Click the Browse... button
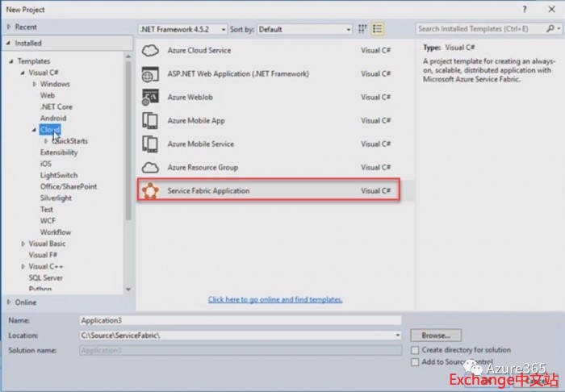Viewport: 565px width, 392px height. [x=436, y=335]
